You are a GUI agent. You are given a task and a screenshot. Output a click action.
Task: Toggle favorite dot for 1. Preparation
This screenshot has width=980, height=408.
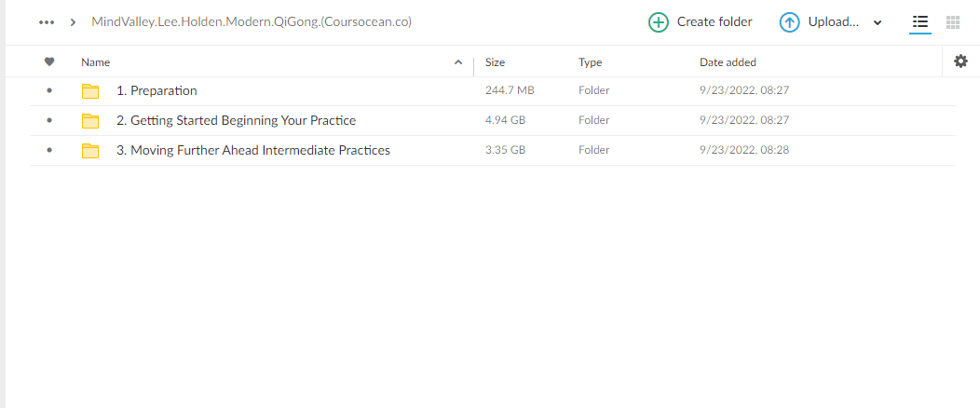pos(49,91)
